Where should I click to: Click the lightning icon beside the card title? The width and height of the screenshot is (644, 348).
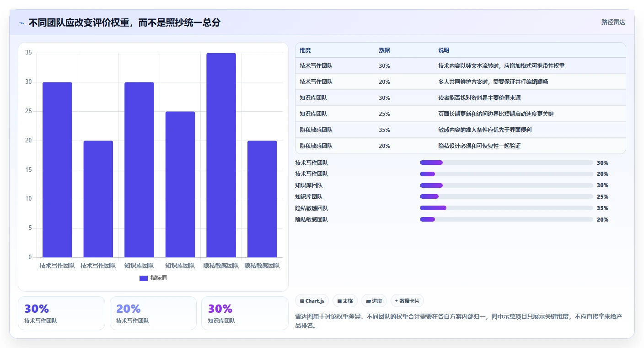[22, 23]
